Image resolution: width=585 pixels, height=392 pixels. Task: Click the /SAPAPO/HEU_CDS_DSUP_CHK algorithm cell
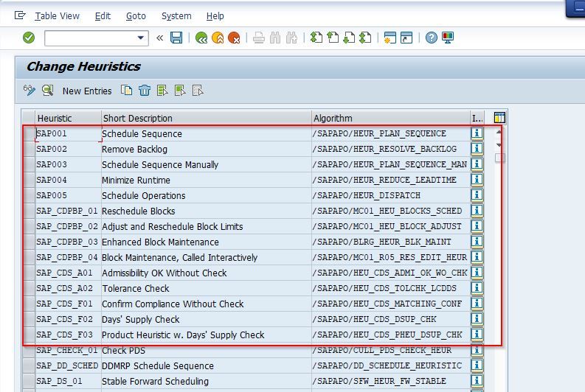coord(391,319)
